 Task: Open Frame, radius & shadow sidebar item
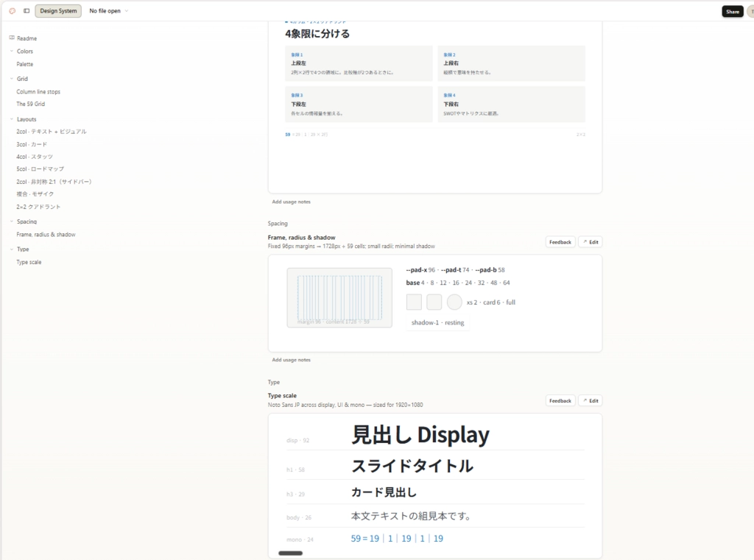[46, 235]
